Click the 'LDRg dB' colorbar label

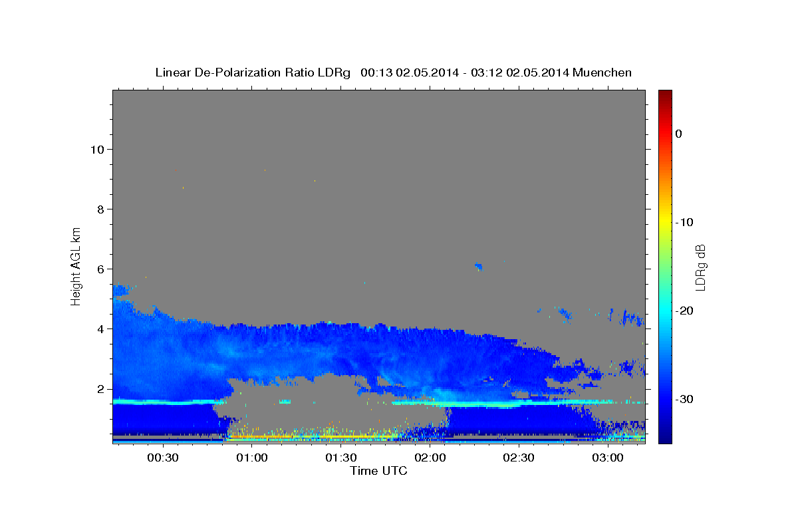coord(700,267)
